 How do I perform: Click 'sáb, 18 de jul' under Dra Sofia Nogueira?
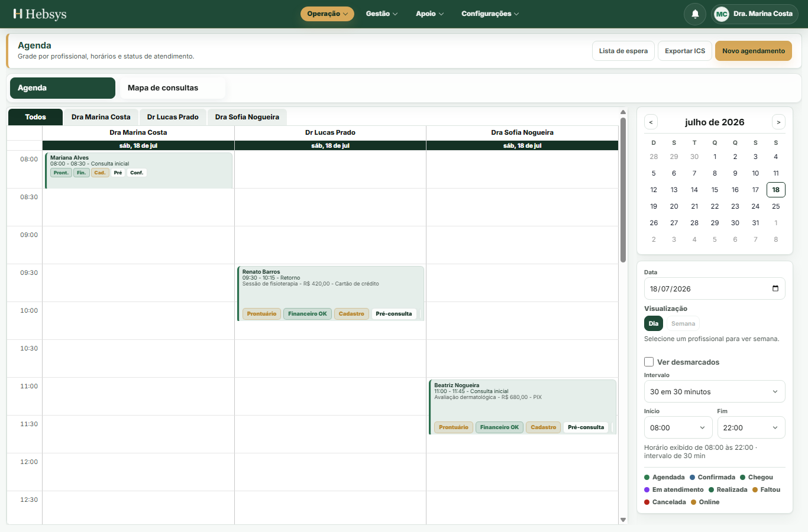[x=522, y=145]
